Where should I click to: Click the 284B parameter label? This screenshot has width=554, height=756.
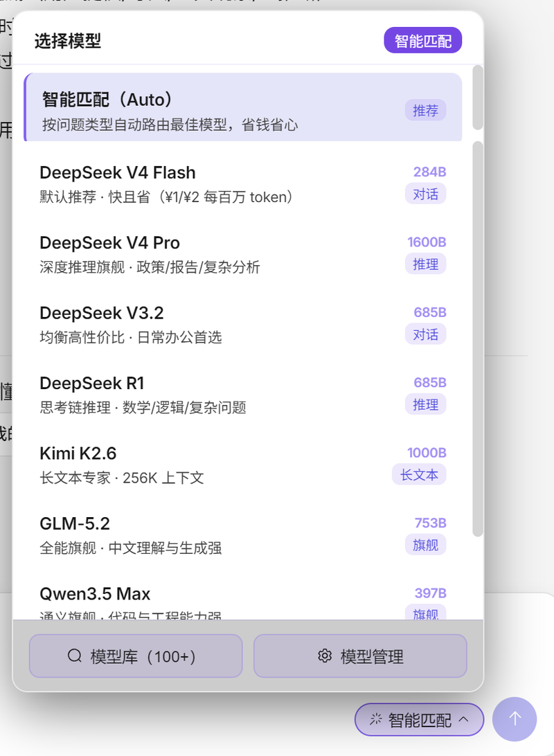429,172
